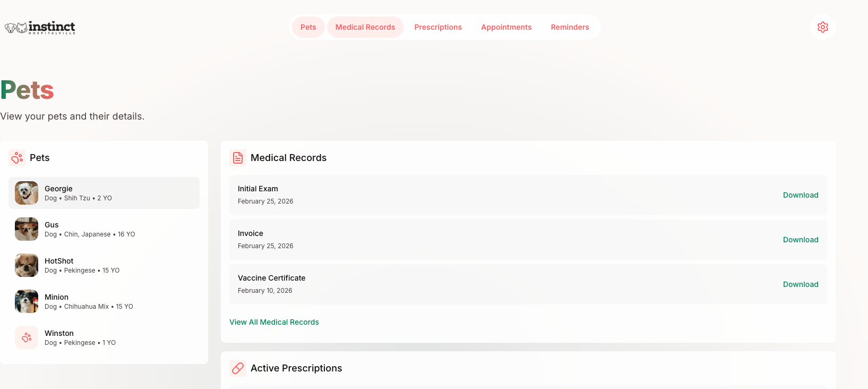The image size is (868, 389).
Task: Click the Instinct Hospitalville logo
Action: click(x=40, y=28)
